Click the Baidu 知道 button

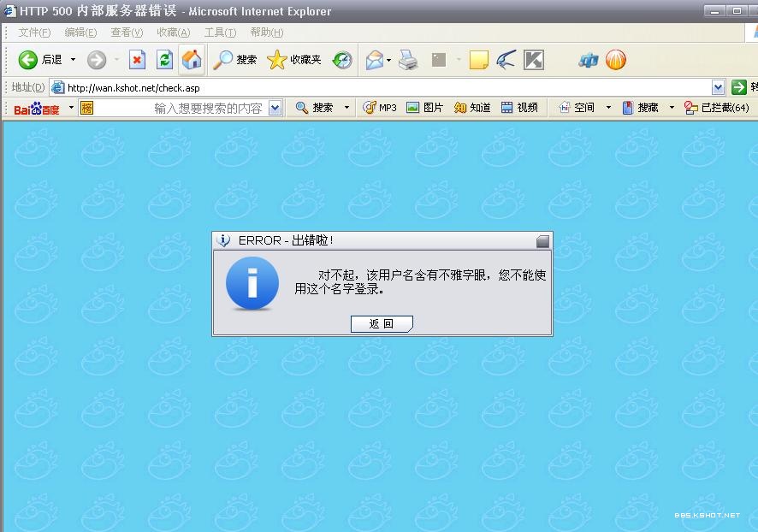point(472,107)
